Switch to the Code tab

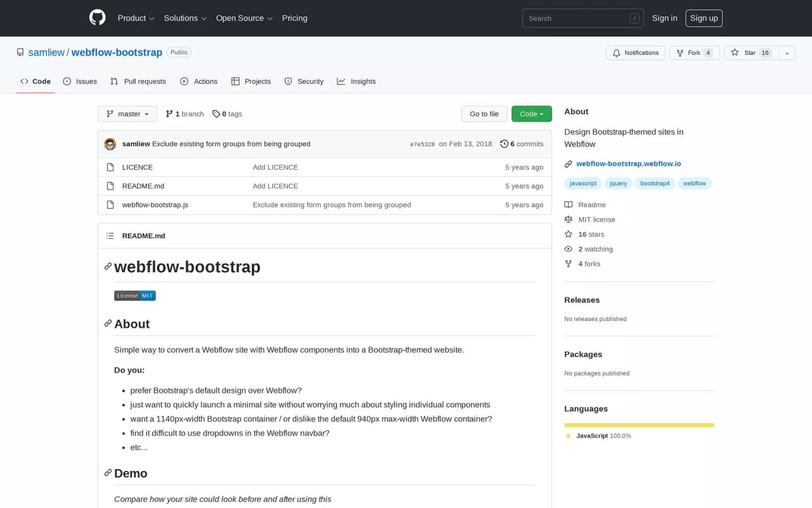pos(36,81)
